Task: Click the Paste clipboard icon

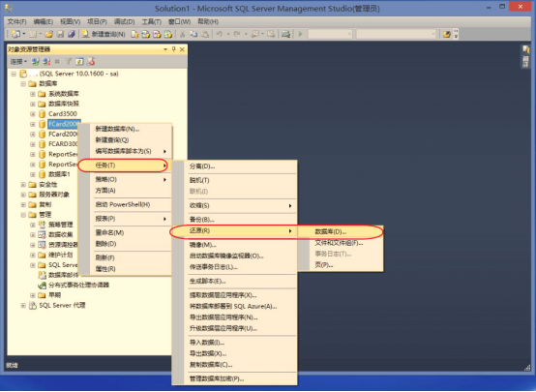Action: (x=205, y=34)
